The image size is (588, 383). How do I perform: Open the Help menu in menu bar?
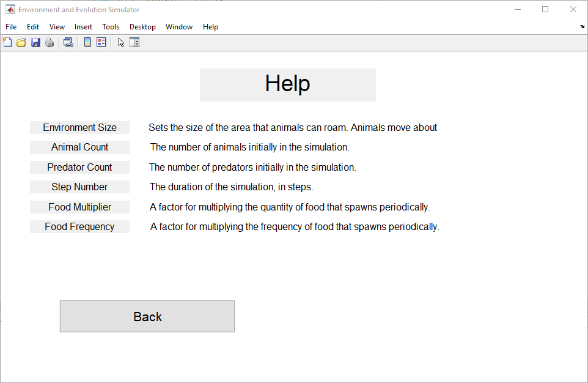tap(210, 27)
